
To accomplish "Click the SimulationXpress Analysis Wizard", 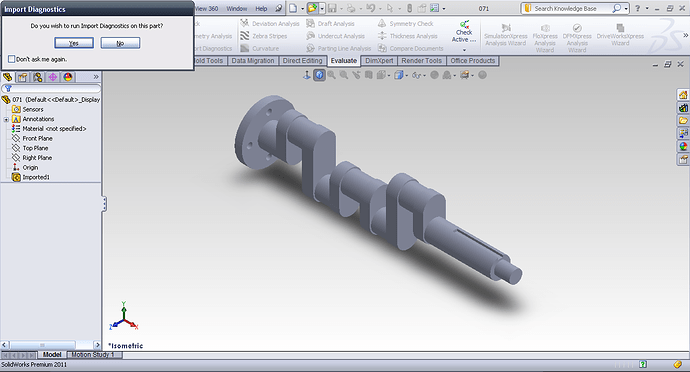I will [x=506, y=35].
